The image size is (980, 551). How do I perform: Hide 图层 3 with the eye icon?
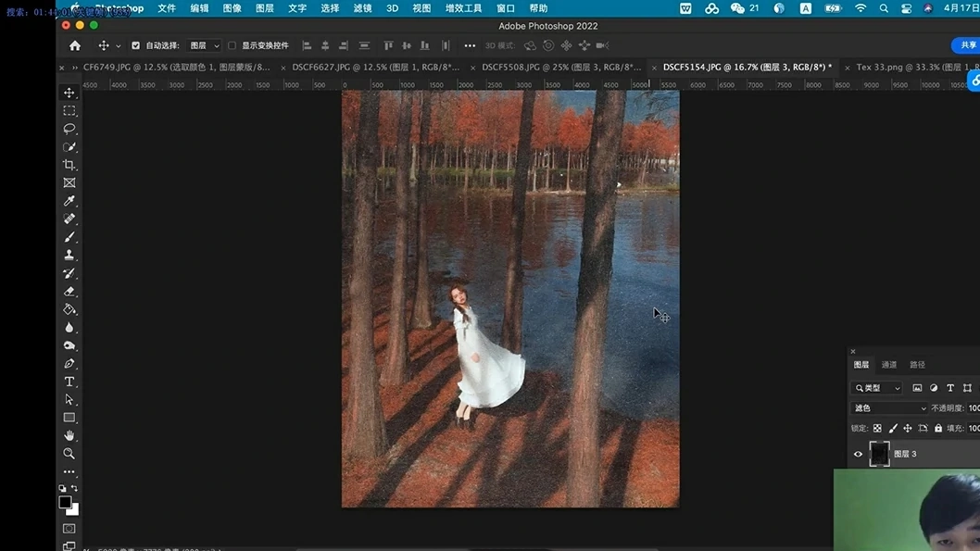pos(858,454)
